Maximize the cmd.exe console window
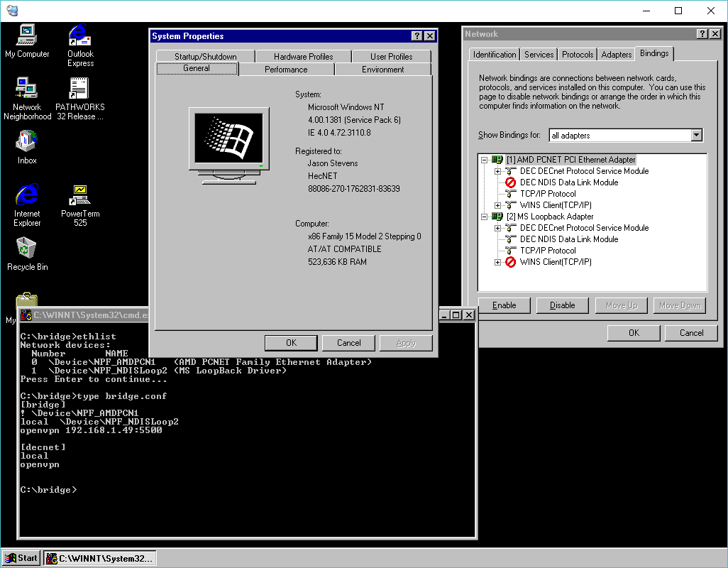Screen dimensions: 728x568 (456, 315)
